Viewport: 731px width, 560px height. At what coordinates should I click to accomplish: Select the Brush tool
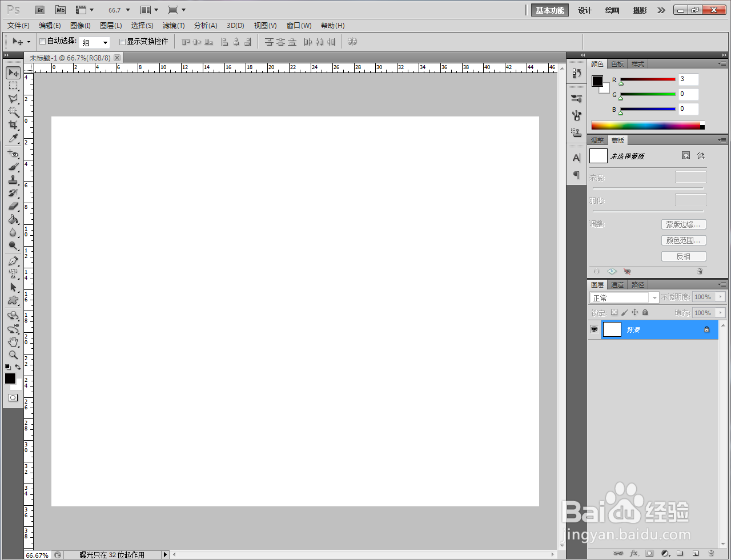[x=13, y=167]
